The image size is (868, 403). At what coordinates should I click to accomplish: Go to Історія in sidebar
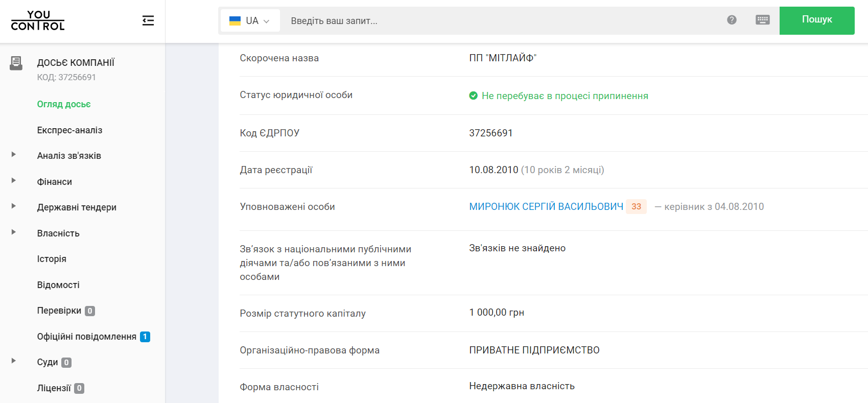[52, 259]
